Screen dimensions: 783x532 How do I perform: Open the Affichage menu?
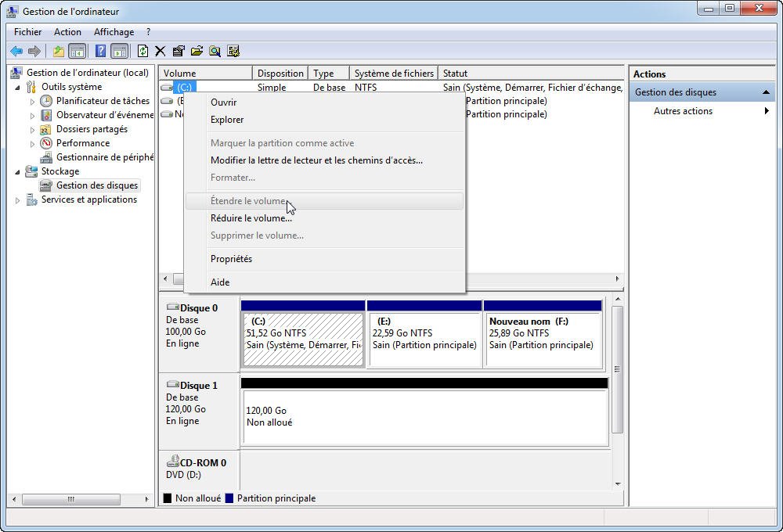114,32
